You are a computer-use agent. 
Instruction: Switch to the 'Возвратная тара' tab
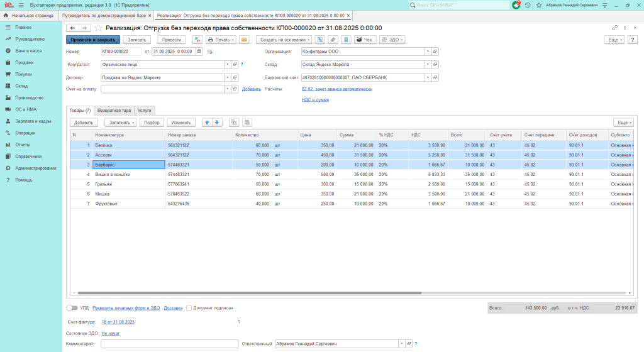click(x=114, y=110)
